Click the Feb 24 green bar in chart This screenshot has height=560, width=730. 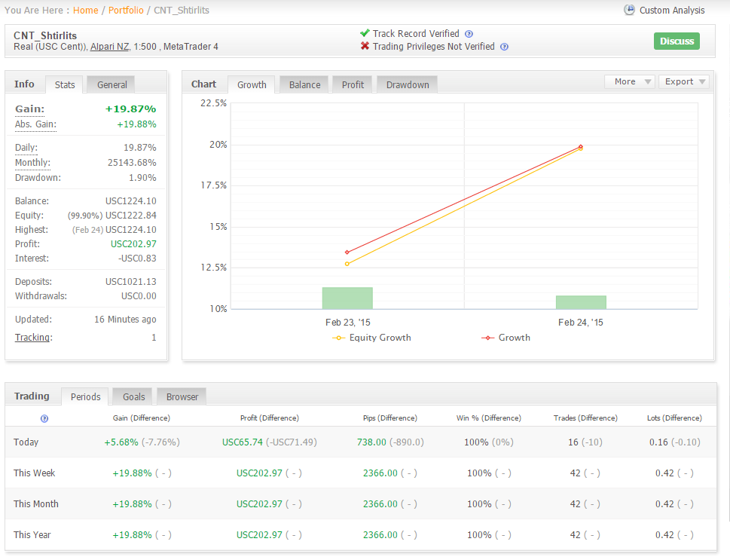coord(581,302)
